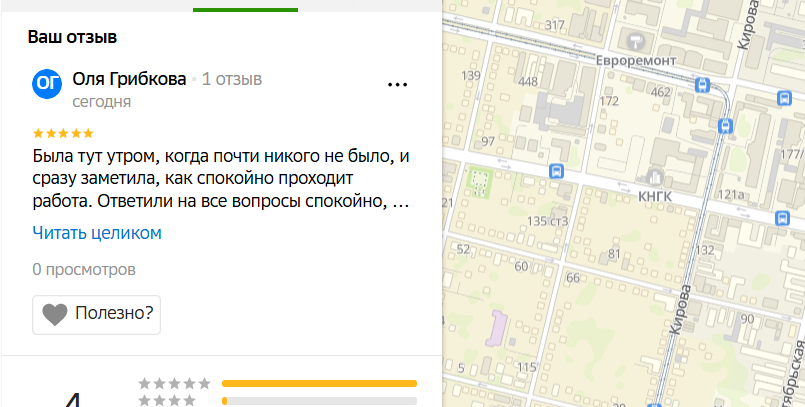This screenshot has width=805, height=407.
Task: Click the green square park near house 97
Action: click(480, 182)
